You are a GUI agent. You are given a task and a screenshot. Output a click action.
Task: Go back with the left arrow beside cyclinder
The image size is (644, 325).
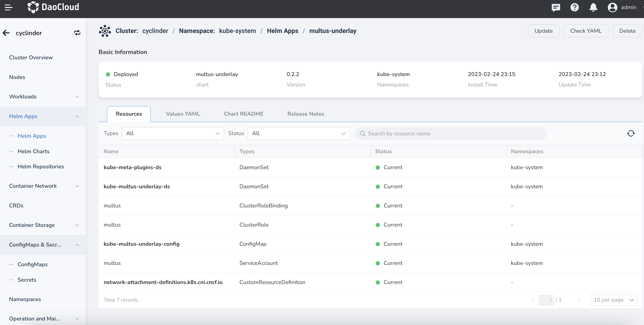coord(6,33)
